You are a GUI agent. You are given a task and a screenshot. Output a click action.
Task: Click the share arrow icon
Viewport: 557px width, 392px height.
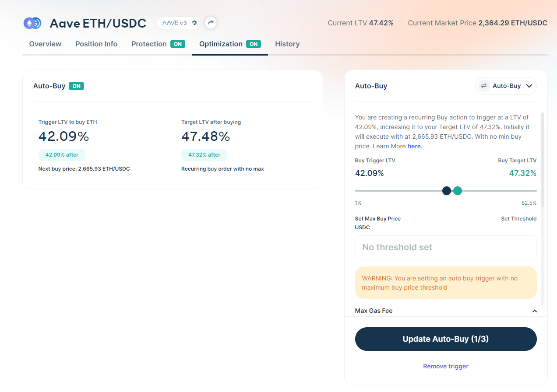[211, 23]
